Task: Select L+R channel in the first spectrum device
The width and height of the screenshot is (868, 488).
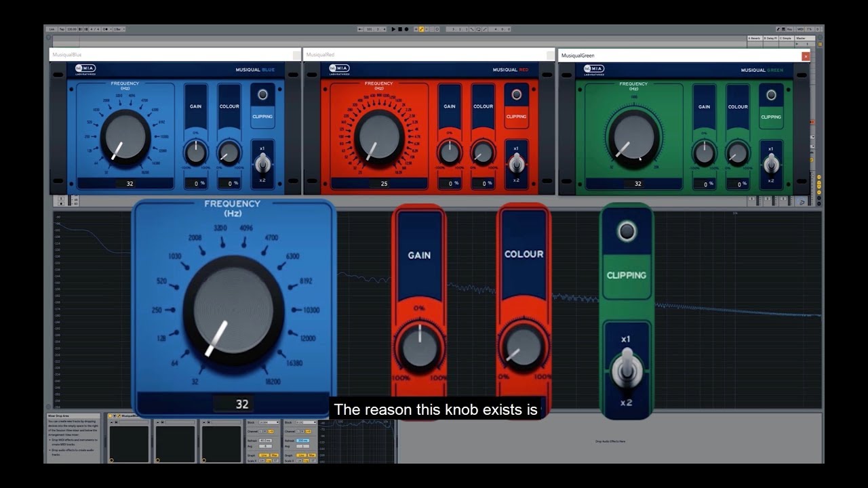Action: coord(271,431)
